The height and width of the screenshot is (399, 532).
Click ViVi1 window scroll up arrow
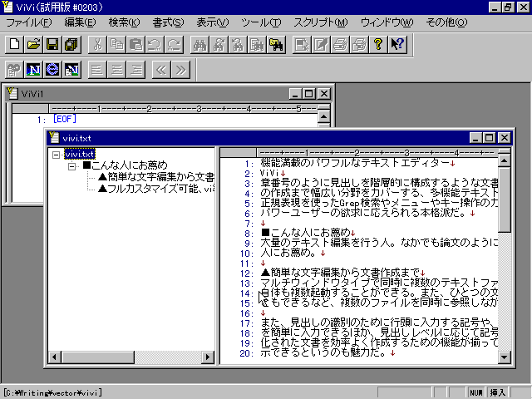324,117
